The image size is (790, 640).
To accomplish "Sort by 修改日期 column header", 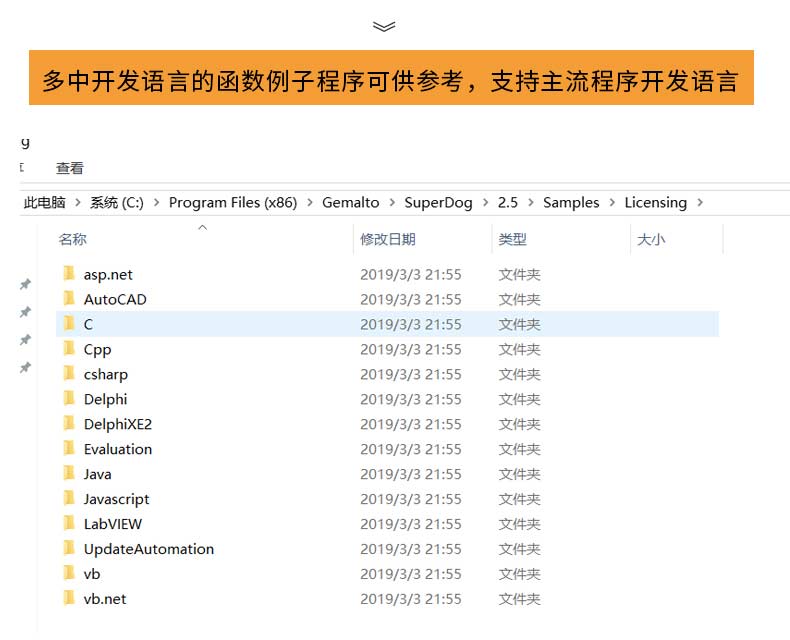I will click(x=388, y=239).
